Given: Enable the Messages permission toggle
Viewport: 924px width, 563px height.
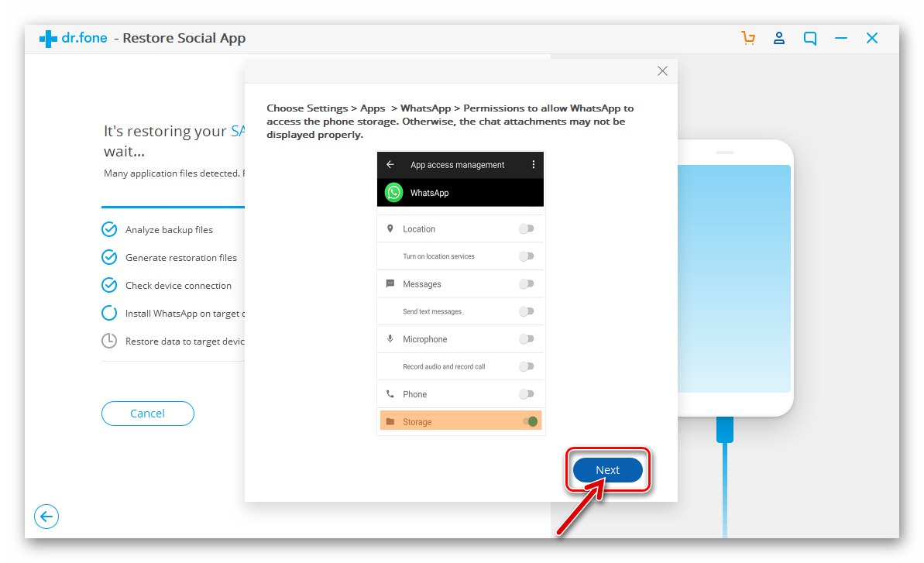Looking at the screenshot, I should [x=527, y=283].
